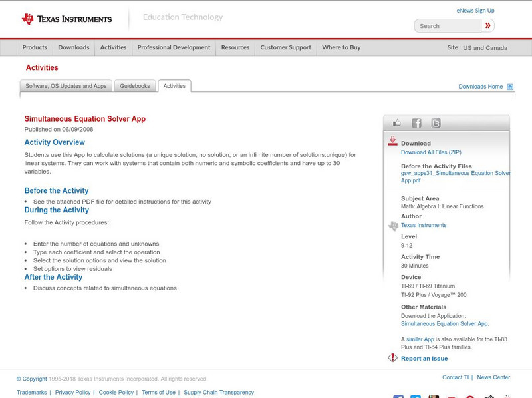Click 'Set options to view residuals' bullet
532x398 pixels.
(x=72, y=269)
